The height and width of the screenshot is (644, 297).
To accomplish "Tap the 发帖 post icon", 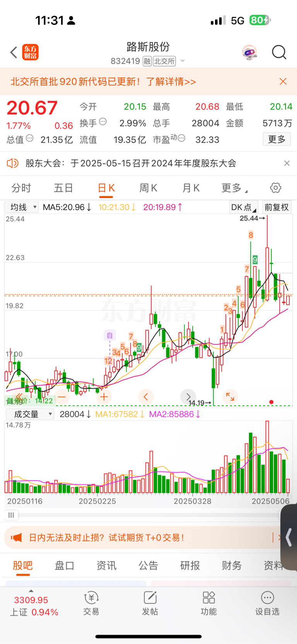I will [150, 603].
